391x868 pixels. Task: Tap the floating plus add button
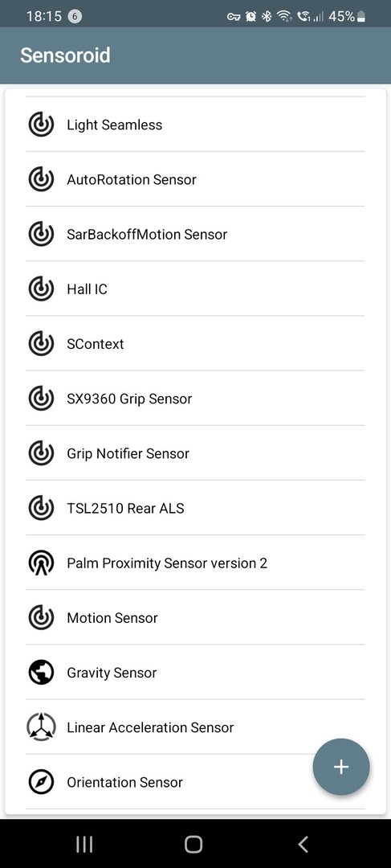340,767
